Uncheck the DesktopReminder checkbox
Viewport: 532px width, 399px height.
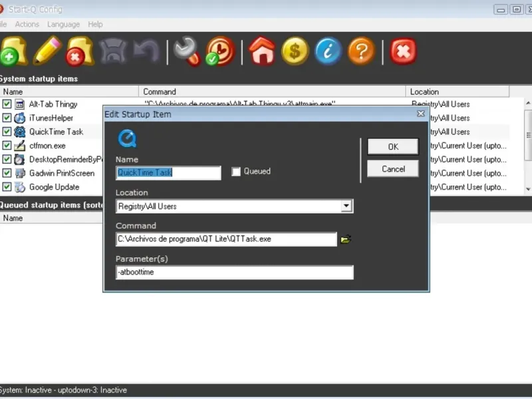point(7,159)
